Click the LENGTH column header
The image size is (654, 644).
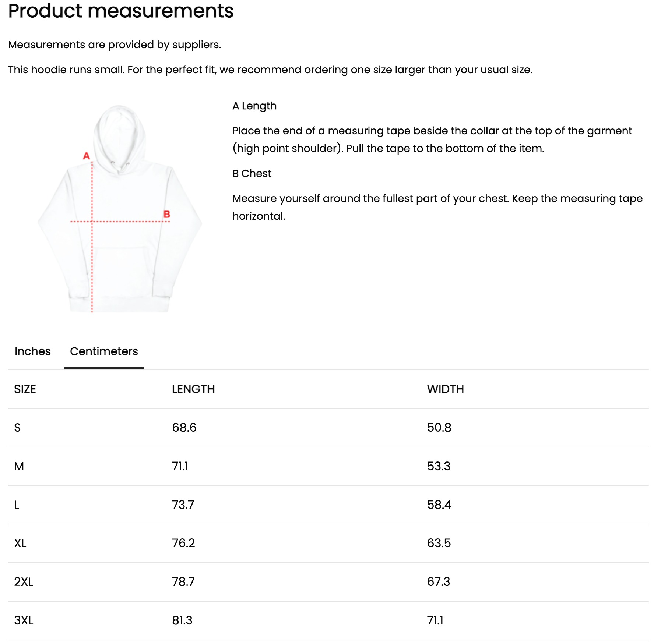pyautogui.click(x=193, y=389)
